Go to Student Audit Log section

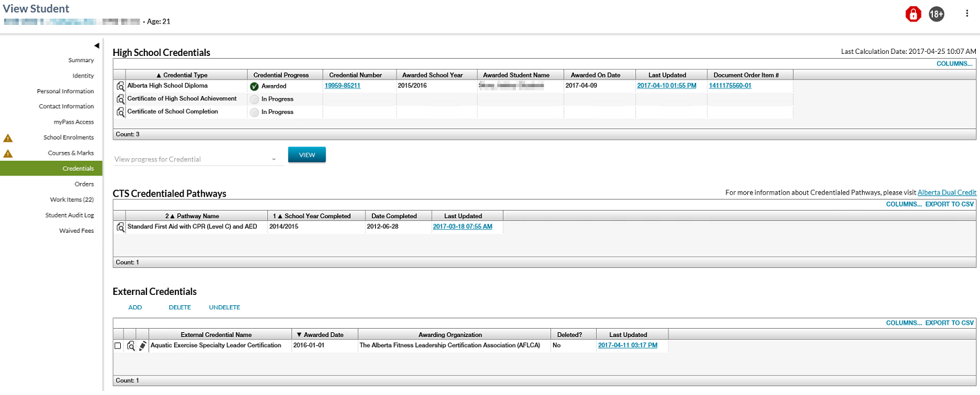tap(69, 215)
